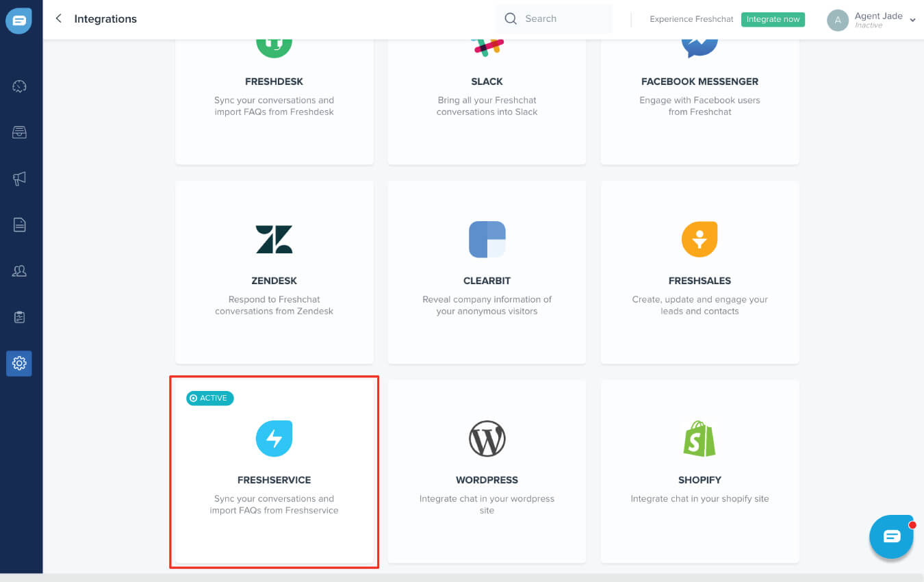The height and width of the screenshot is (582, 924).
Task: Click 'Integrate chat in your wordpress site' description
Action: click(487, 505)
